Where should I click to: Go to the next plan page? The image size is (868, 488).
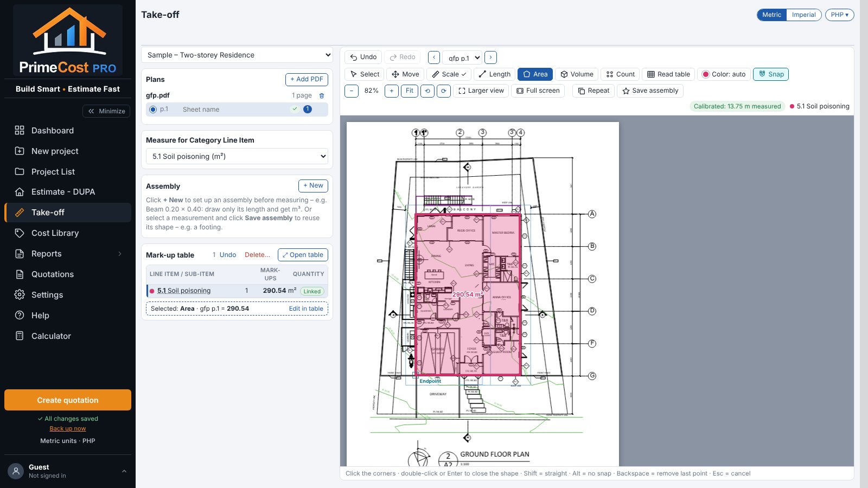[x=490, y=57]
